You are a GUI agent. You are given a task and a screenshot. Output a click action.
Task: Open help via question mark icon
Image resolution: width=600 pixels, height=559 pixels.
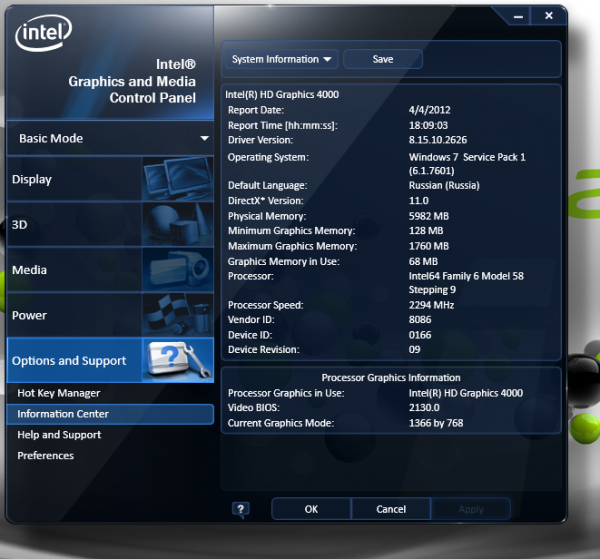coord(241,510)
